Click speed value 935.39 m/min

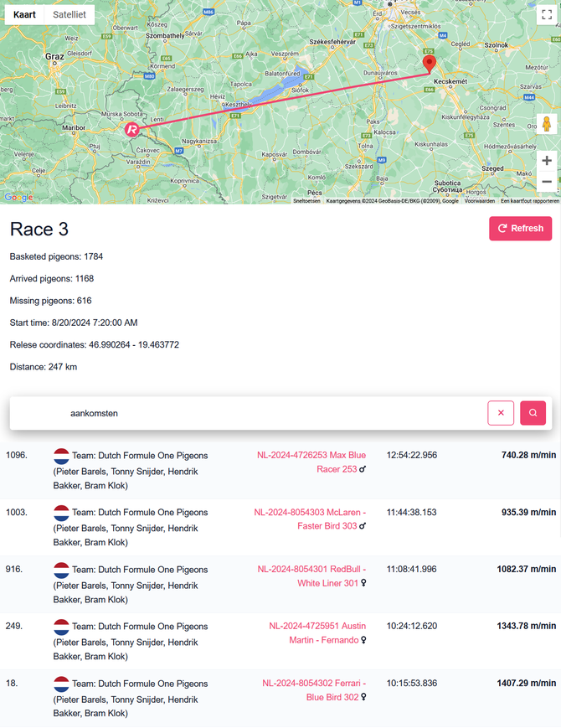[x=528, y=512]
